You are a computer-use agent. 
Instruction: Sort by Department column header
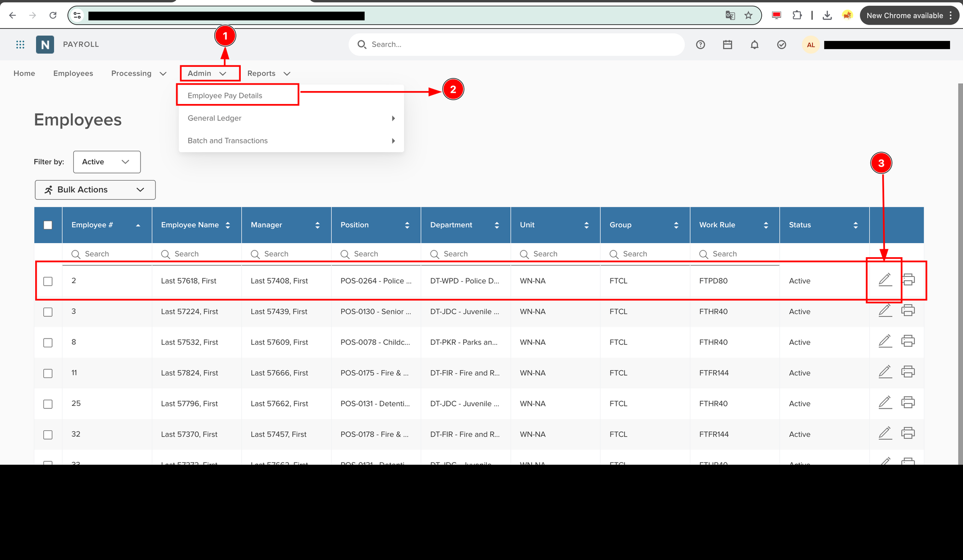465,225
